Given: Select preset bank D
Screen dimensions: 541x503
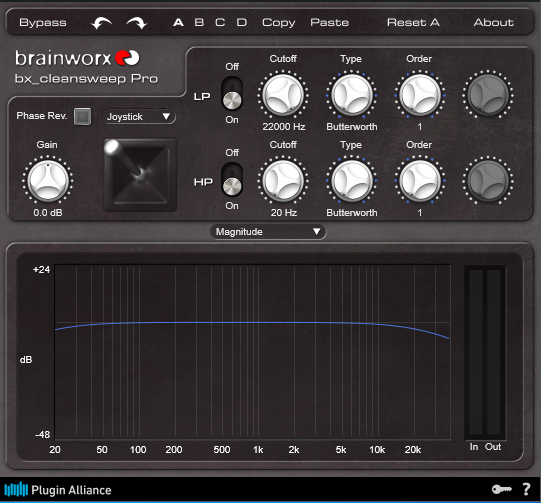Looking at the screenshot, I should [242, 22].
